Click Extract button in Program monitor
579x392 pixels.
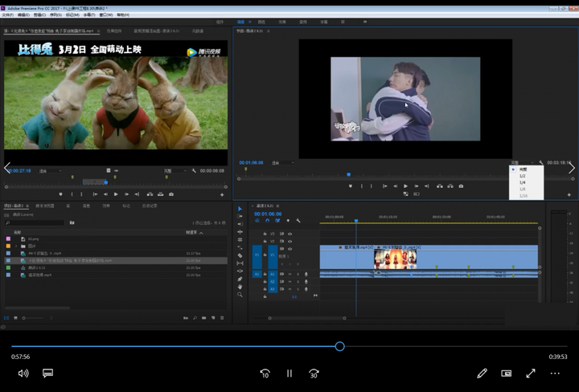[450, 186]
